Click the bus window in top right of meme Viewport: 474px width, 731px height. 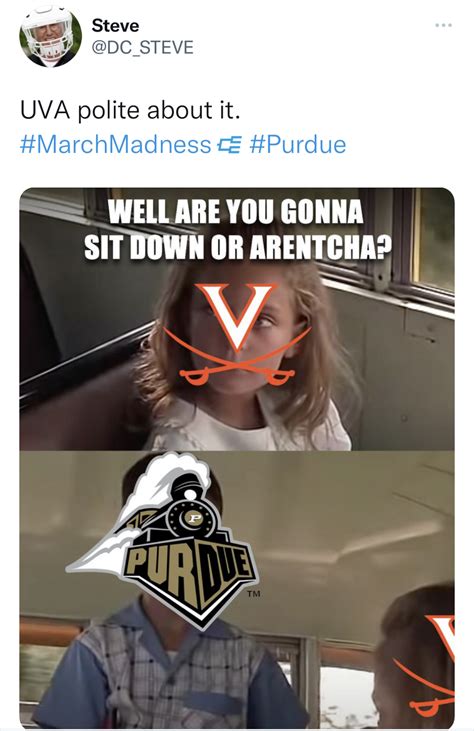(x=434, y=238)
